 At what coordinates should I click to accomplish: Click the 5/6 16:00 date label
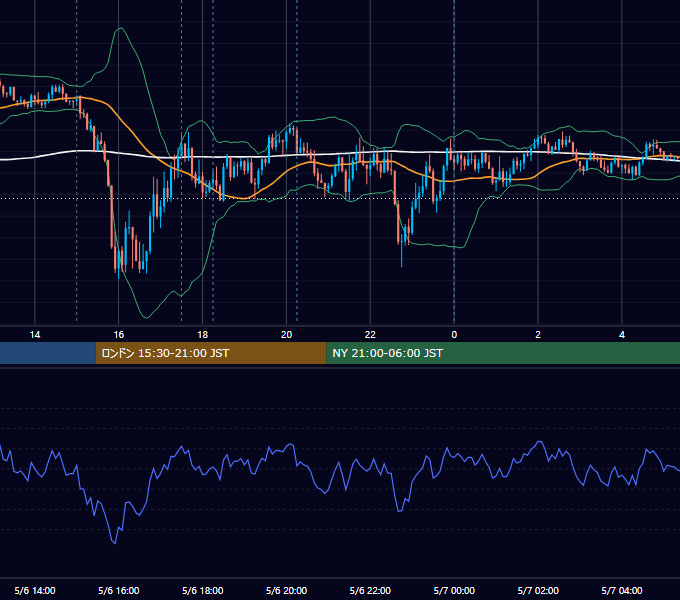click(x=118, y=590)
